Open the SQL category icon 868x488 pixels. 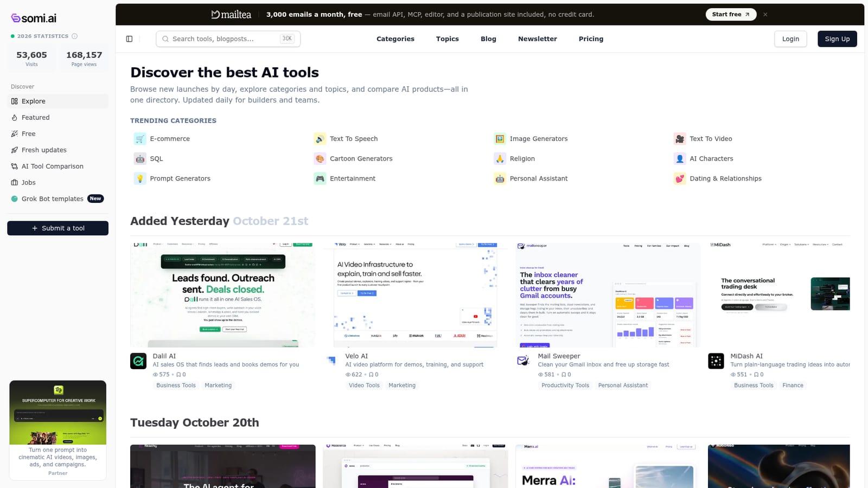pyautogui.click(x=140, y=159)
